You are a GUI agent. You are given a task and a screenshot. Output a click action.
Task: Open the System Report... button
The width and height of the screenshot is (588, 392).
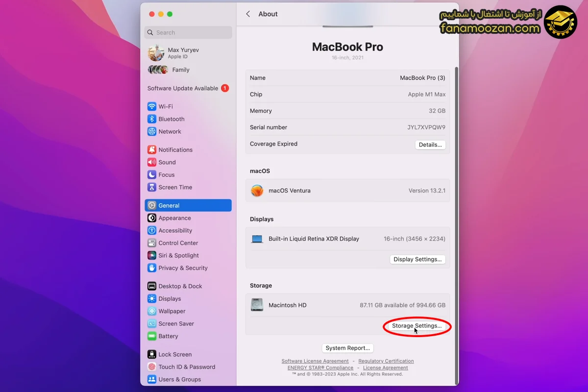[348, 348]
